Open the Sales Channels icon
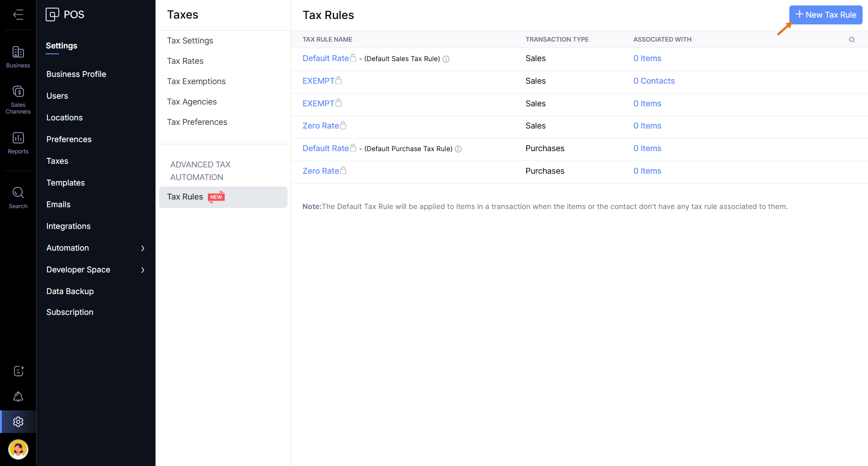Screen dimensions: 868x466 tap(18, 99)
